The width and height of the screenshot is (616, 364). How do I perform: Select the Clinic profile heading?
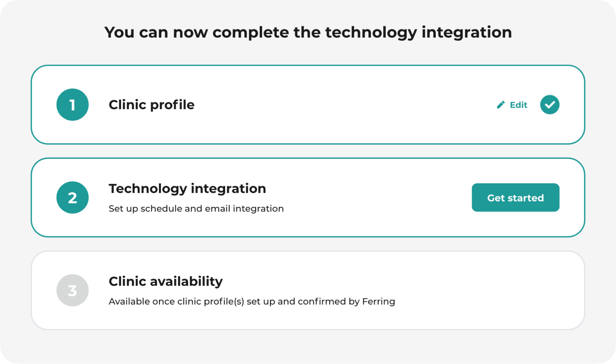point(151,105)
